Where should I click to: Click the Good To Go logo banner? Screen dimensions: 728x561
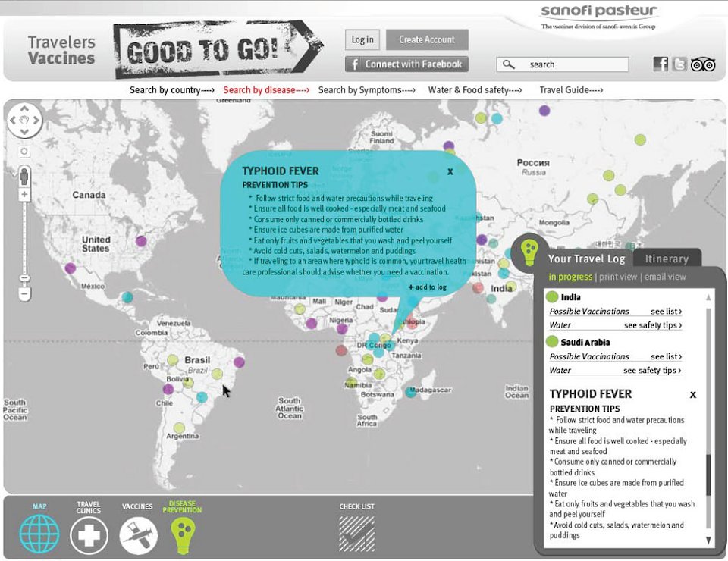click(218, 49)
